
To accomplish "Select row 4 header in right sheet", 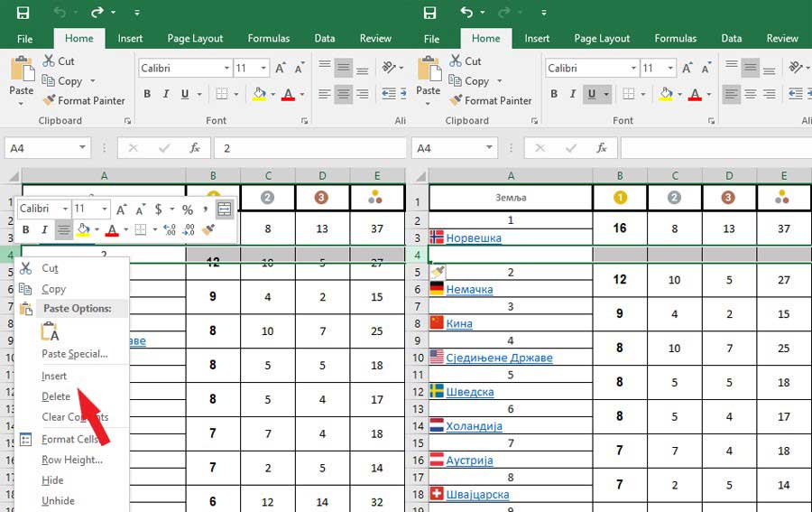I will (418, 255).
